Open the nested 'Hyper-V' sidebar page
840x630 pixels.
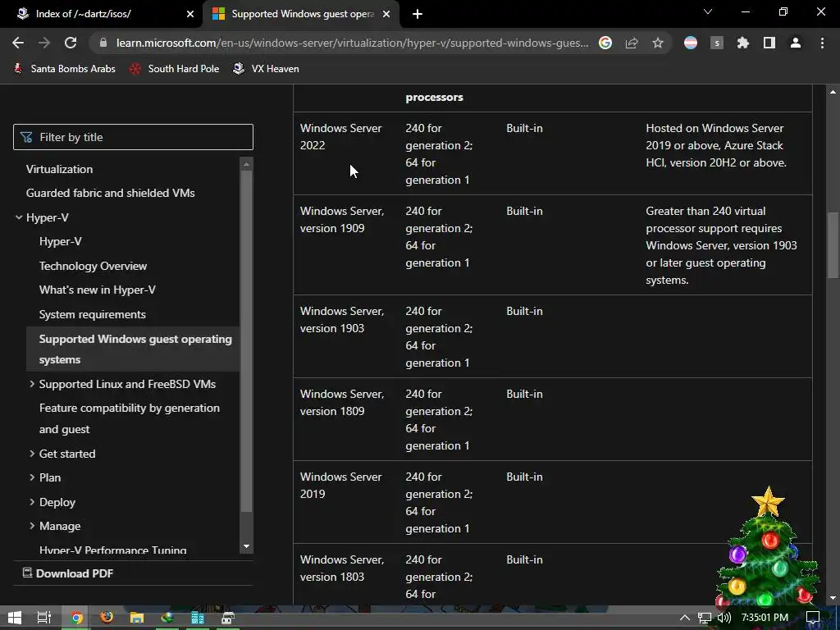pyautogui.click(x=61, y=242)
